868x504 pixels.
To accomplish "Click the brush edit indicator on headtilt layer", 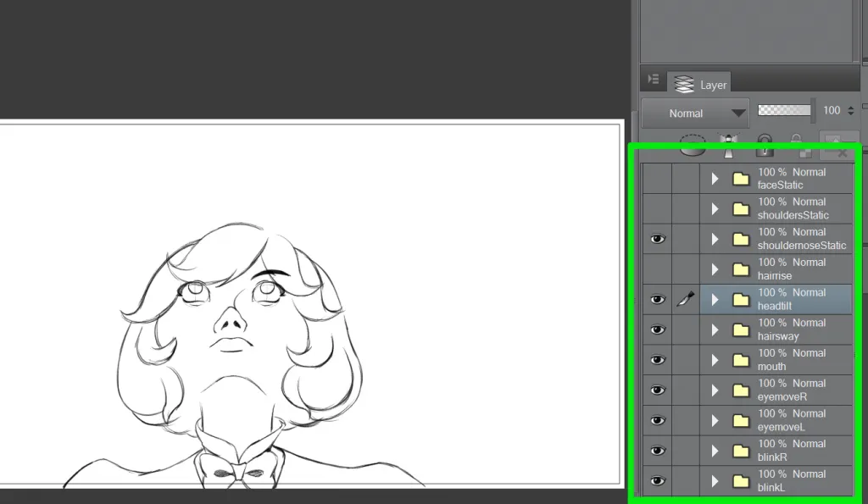I will 686,299.
